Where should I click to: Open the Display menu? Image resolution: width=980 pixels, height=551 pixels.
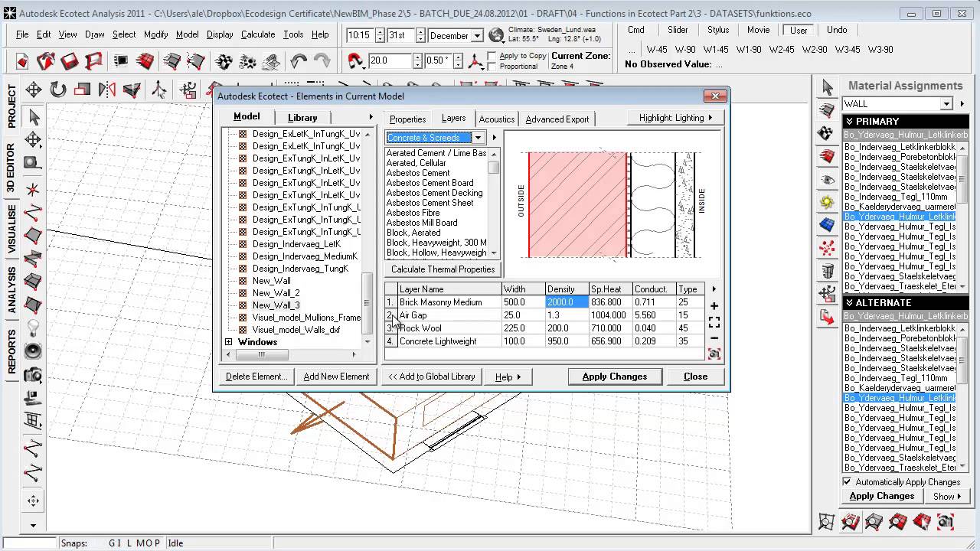pos(220,34)
